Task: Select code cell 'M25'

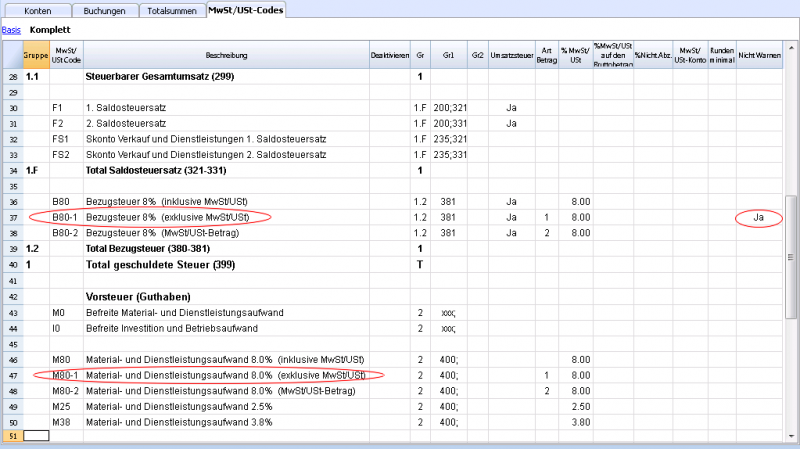Action: click(x=66, y=407)
